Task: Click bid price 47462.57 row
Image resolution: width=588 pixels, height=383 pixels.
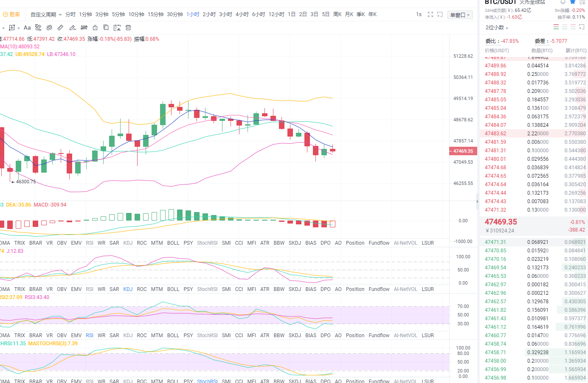Action: click(x=533, y=302)
